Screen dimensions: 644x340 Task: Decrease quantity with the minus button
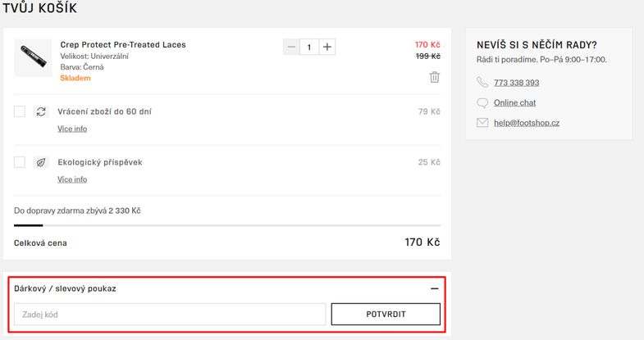pyautogui.click(x=291, y=47)
